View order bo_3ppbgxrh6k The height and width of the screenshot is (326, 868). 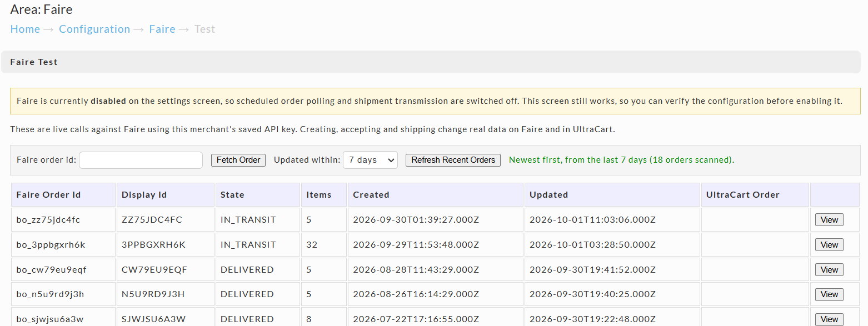(829, 245)
